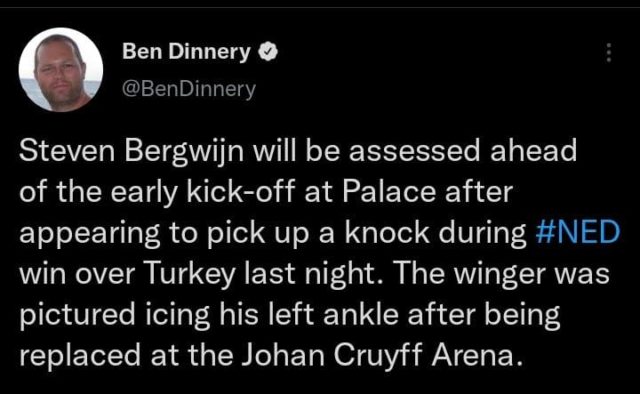Click the word Turkey in the tweet
The image size is (640, 394).
click(x=190, y=274)
